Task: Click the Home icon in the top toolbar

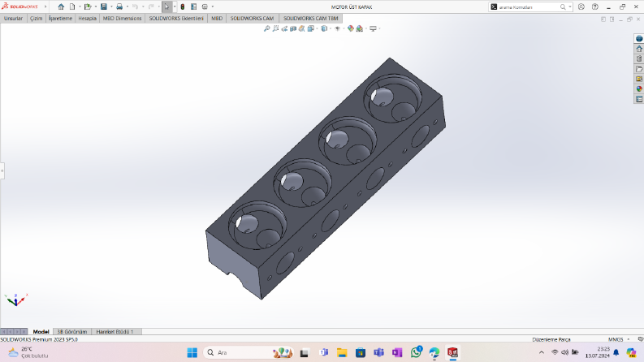Action: tap(61, 6)
